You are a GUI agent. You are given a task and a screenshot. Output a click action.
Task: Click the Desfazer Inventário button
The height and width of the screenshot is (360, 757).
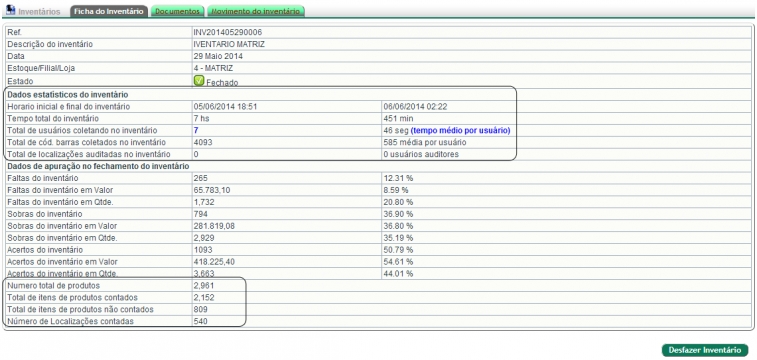tap(705, 350)
